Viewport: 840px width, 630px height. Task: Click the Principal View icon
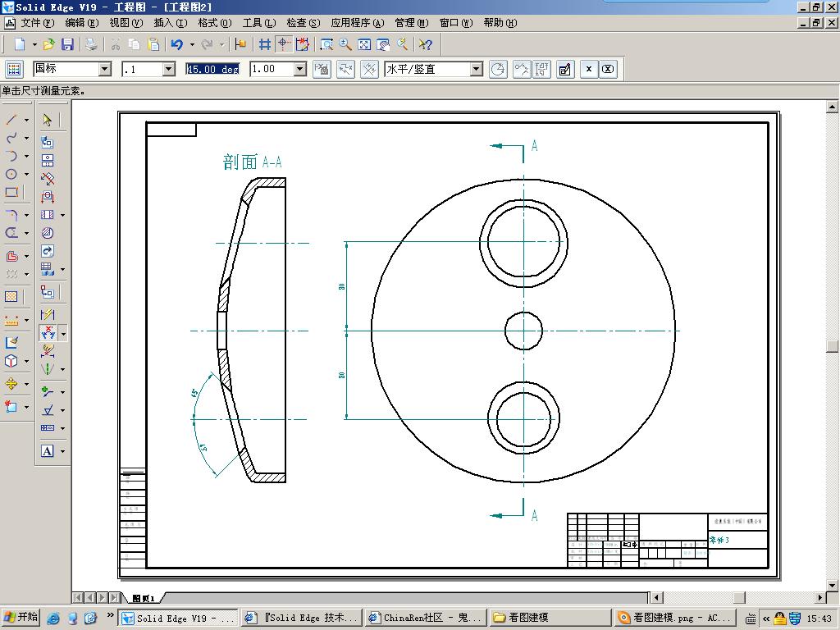tap(47, 160)
